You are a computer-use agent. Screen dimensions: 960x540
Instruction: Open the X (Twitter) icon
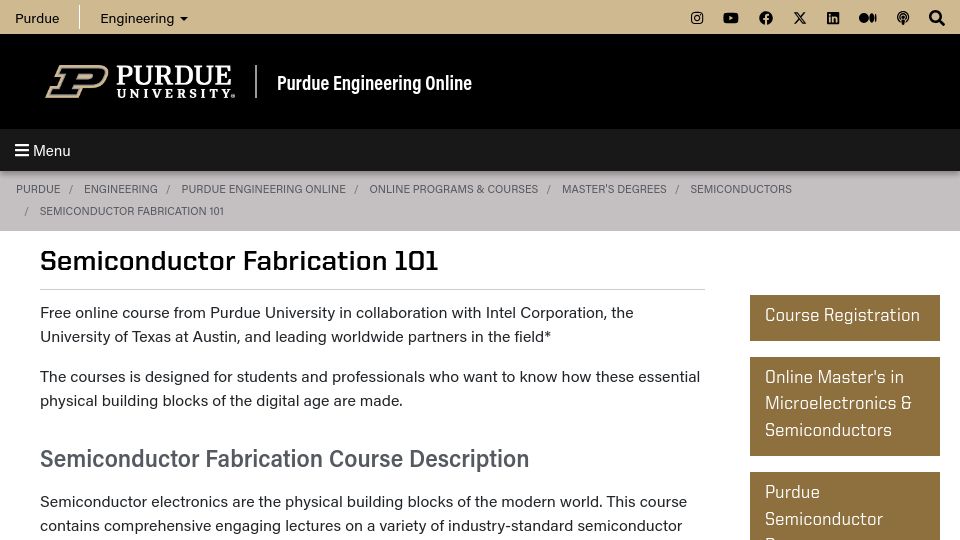tap(800, 18)
